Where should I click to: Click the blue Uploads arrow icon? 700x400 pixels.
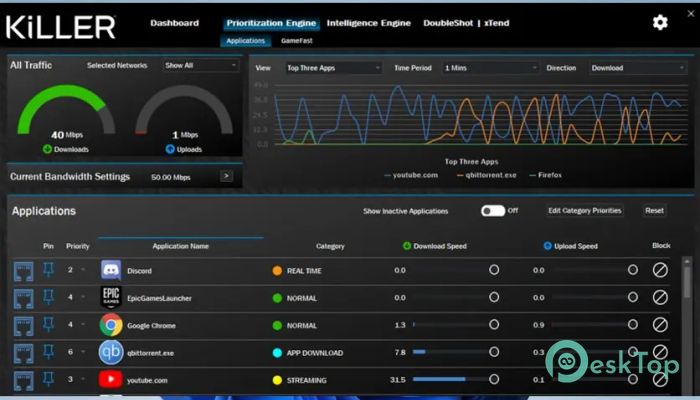coord(170,149)
